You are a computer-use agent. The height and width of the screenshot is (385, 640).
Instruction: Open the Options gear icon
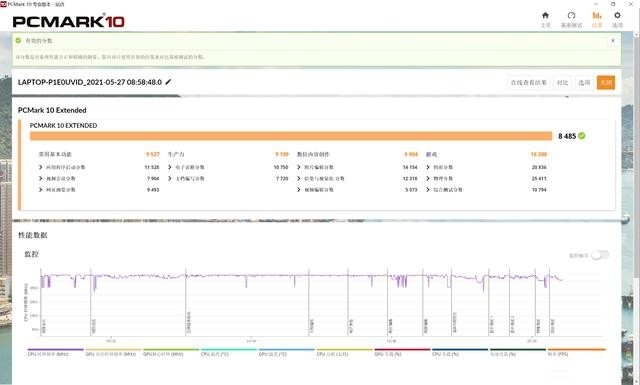617,16
